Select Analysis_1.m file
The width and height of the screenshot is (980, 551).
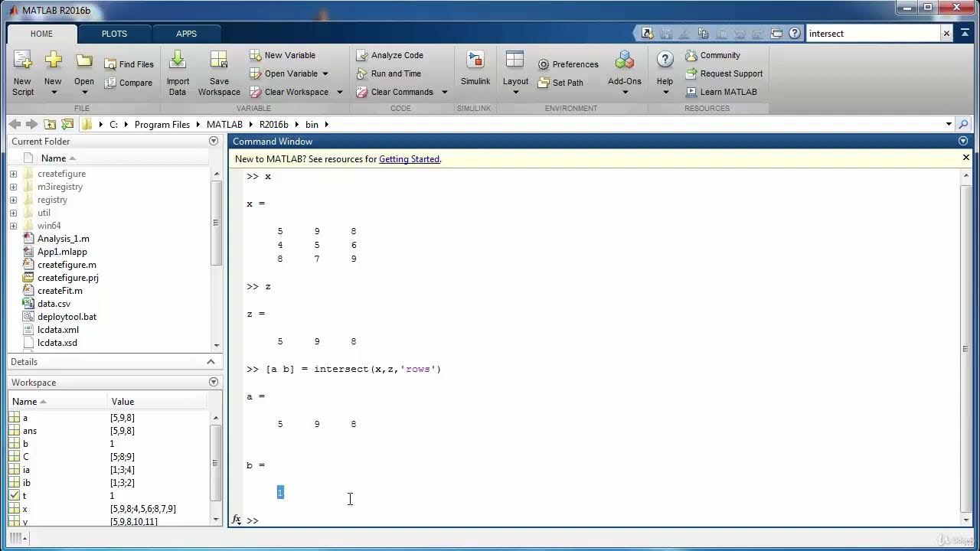[63, 239]
